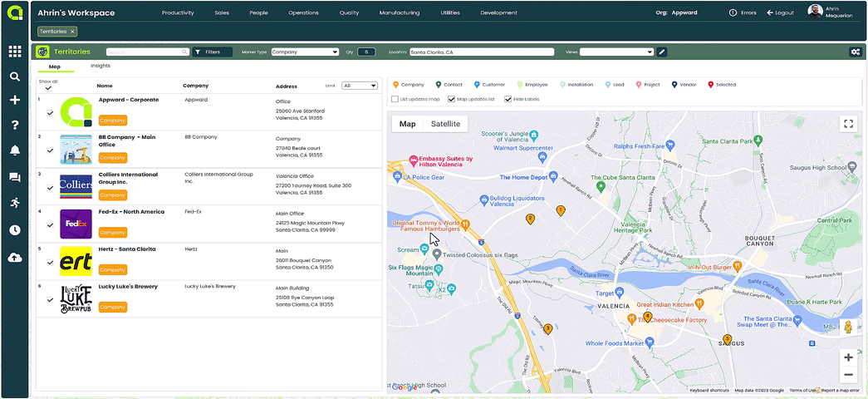Click the Territories search field
This screenshot has height=399, width=868.
pos(147,52)
